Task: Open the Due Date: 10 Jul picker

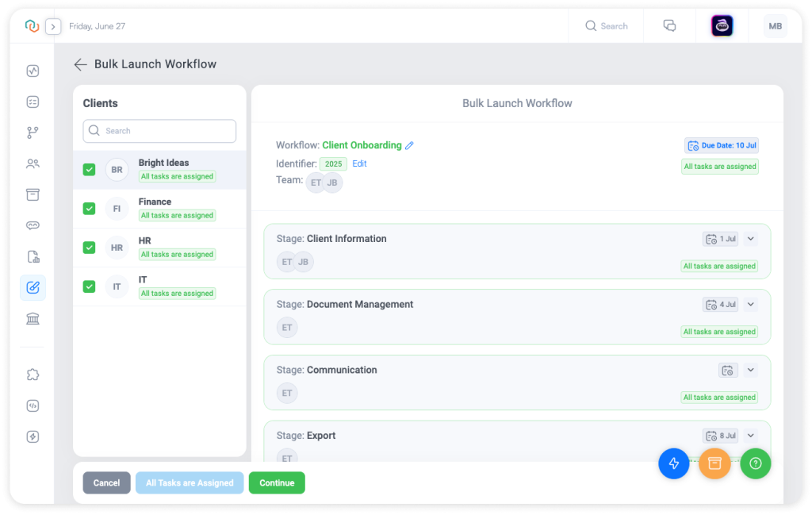Action: tap(722, 145)
